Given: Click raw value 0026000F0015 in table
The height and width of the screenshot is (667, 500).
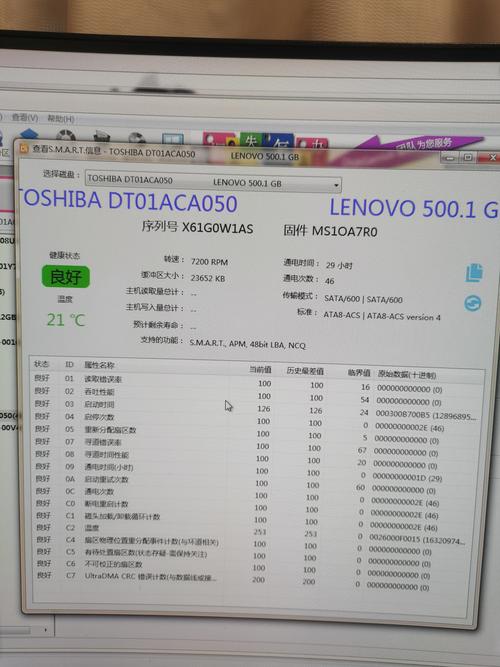Looking at the screenshot, I should tap(417, 539).
